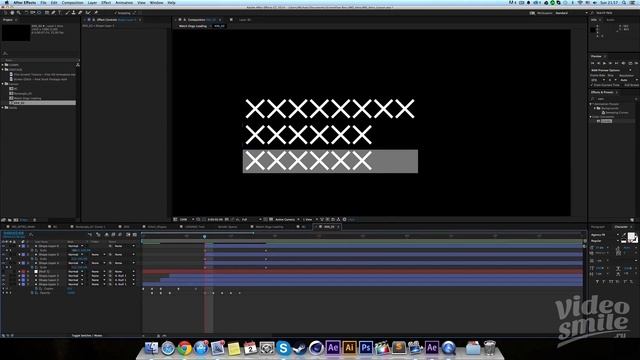640x360 pixels.
Task: Open Finder from the dock
Action: pyautogui.click(x=151, y=348)
